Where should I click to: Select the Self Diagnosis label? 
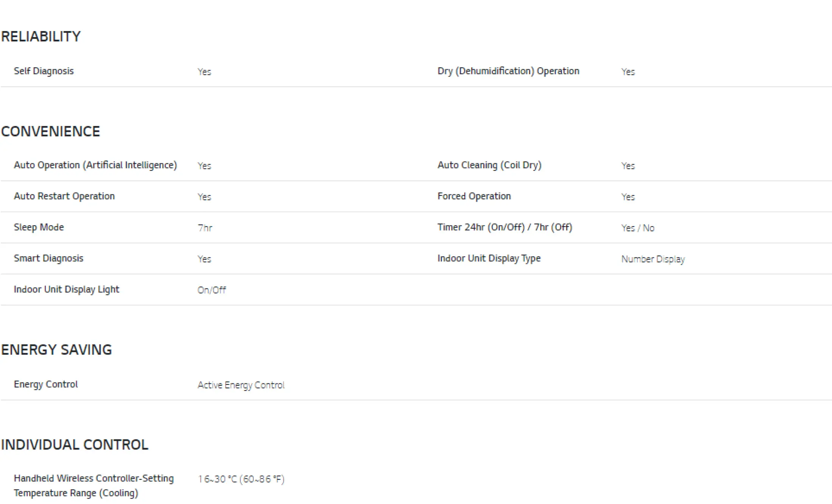click(x=44, y=71)
